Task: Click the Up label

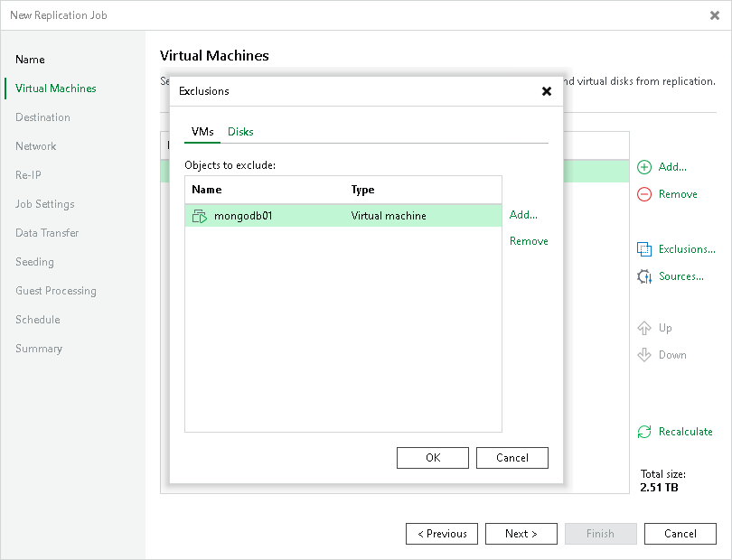Action: [x=665, y=328]
